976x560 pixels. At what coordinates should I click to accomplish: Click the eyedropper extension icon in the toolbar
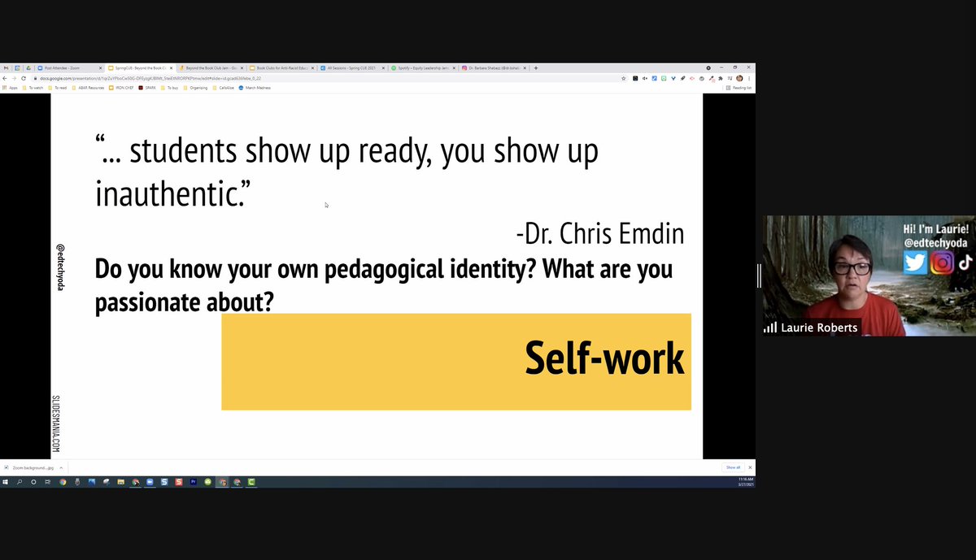click(712, 78)
